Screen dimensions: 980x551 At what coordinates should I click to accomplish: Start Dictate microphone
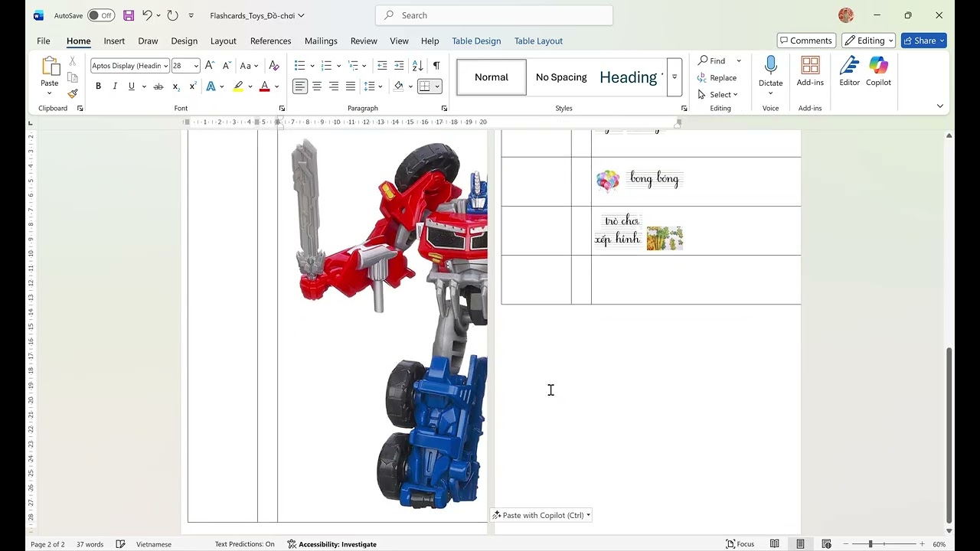tap(770, 70)
